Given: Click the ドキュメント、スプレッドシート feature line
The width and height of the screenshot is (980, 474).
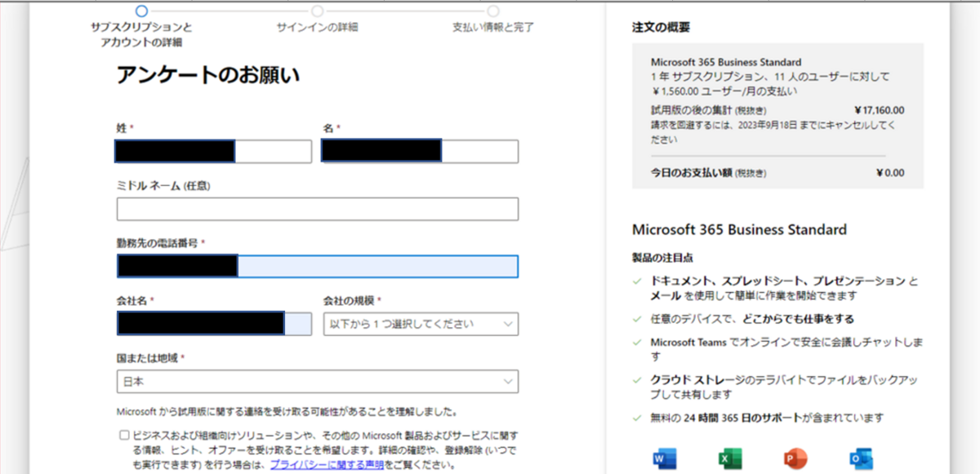Looking at the screenshot, I should [x=784, y=288].
